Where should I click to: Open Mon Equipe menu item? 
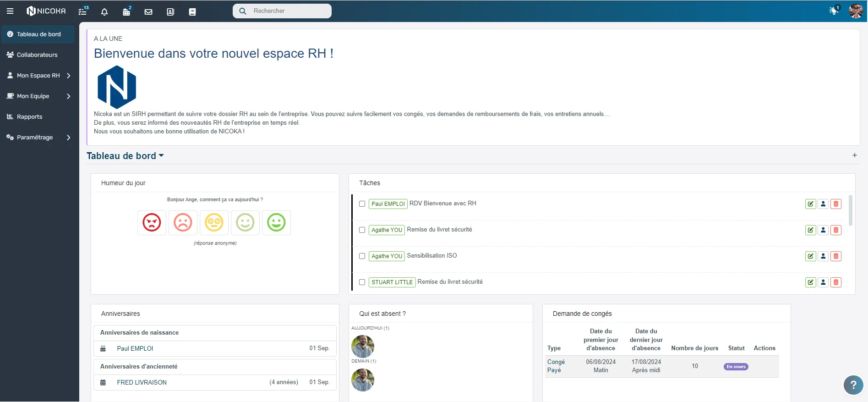[38, 96]
